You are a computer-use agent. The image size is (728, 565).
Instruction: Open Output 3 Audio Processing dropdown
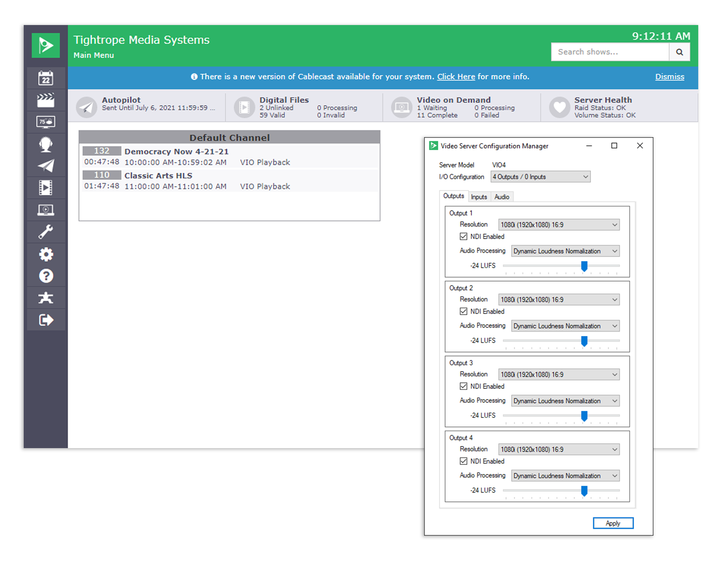(x=566, y=401)
